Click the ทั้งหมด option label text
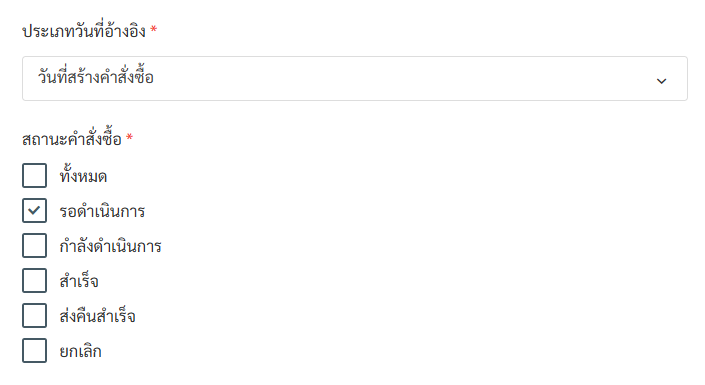 coord(83,175)
